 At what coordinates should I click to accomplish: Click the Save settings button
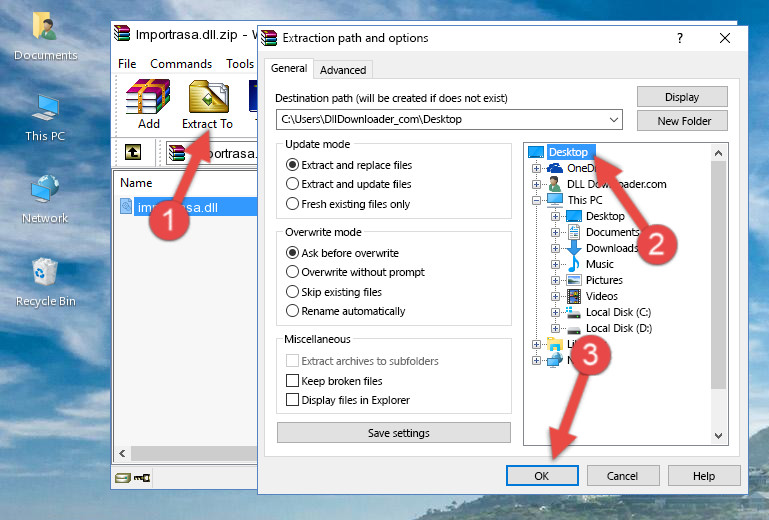[x=394, y=433]
